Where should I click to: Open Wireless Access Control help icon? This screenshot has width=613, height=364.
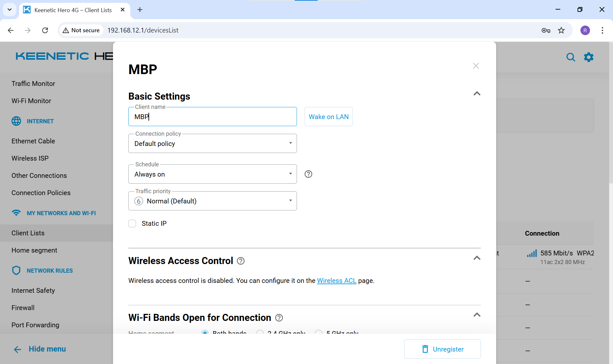pos(241,261)
